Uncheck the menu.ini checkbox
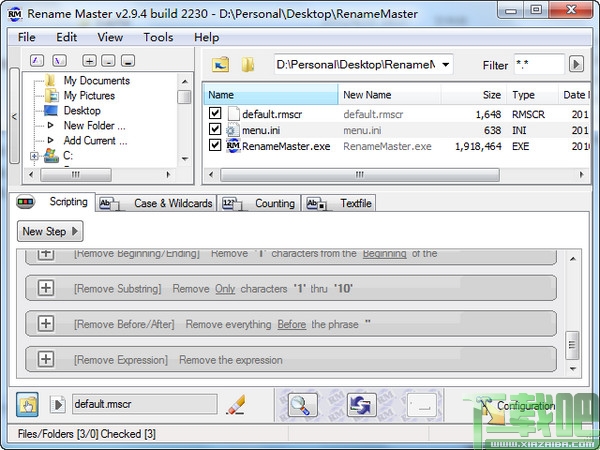The height and width of the screenshot is (450, 600). (x=215, y=129)
